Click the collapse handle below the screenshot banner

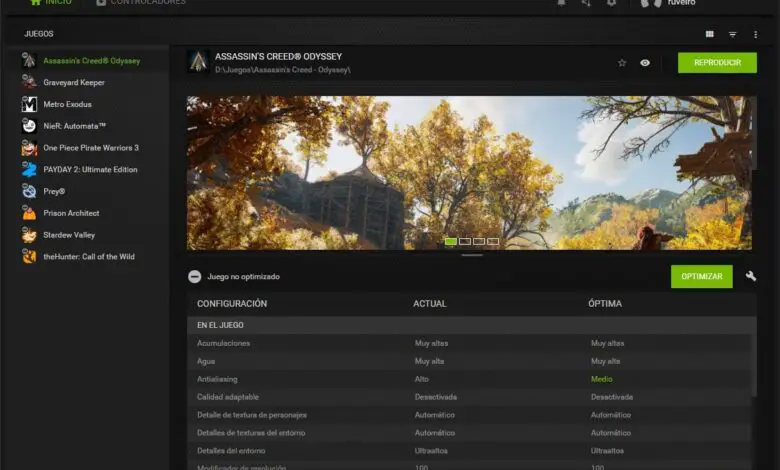point(472,255)
